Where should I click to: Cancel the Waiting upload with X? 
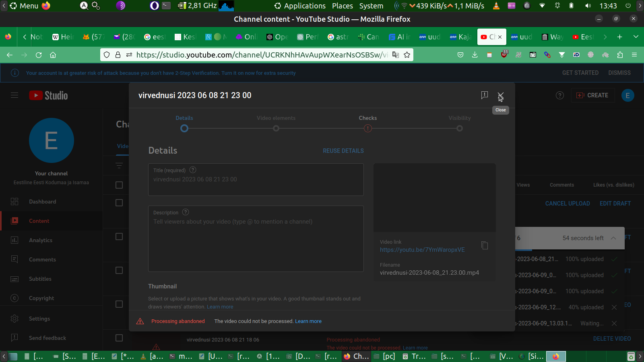(614, 323)
